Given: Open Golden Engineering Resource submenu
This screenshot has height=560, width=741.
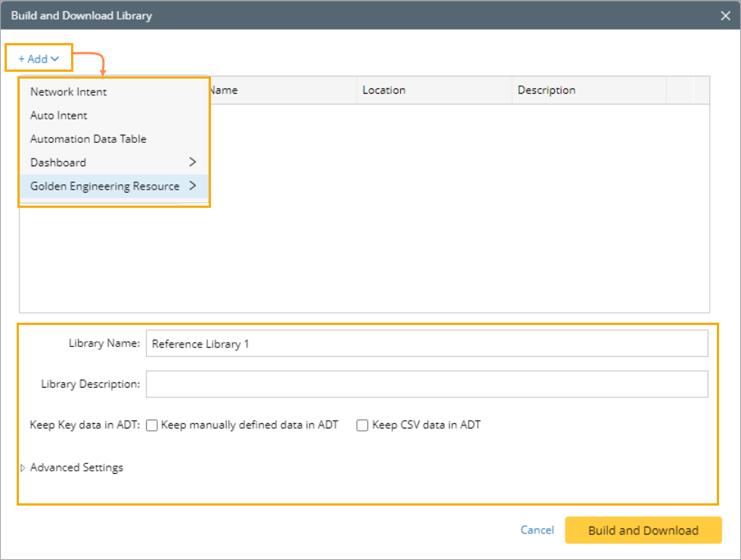Looking at the screenshot, I should click(105, 186).
